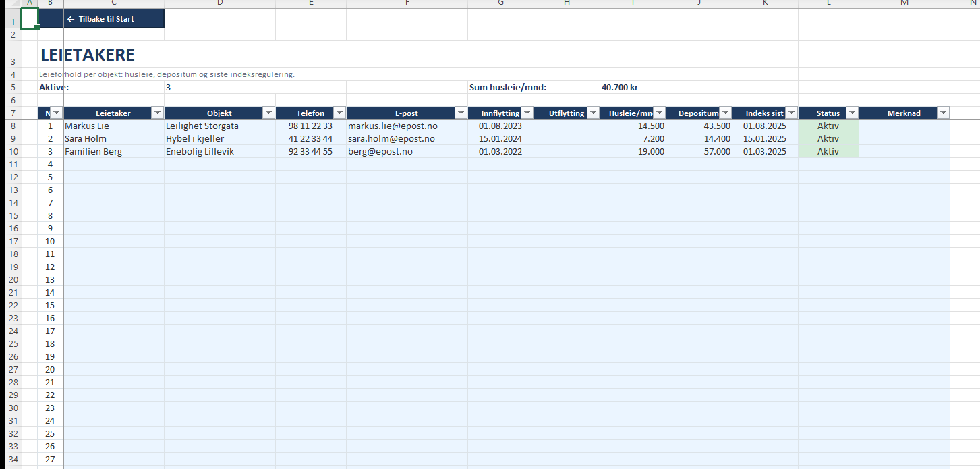Select the markus.lie@epost.no email cell

(x=407, y=126)
